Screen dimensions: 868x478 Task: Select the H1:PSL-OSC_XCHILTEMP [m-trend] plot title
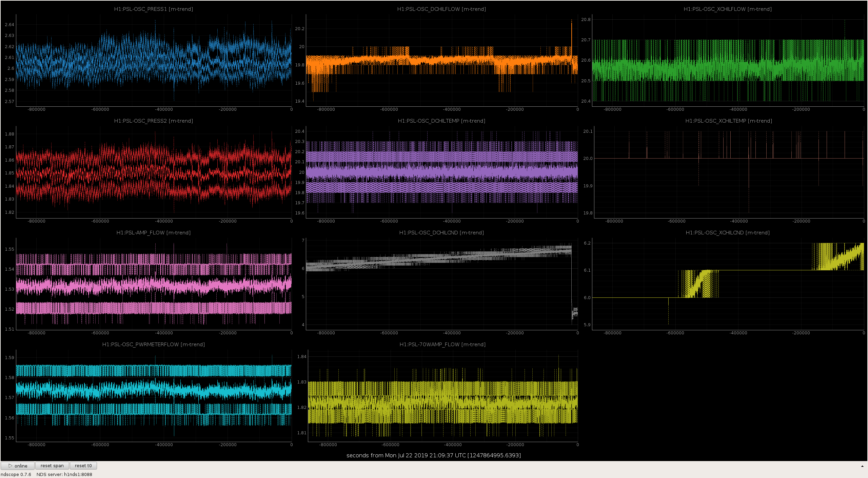pos(729,121)
